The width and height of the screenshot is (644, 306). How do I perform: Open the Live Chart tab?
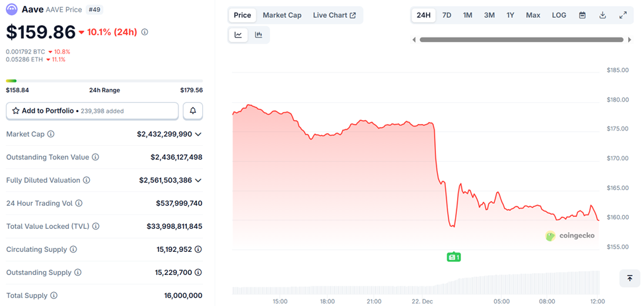coord(334,15)
